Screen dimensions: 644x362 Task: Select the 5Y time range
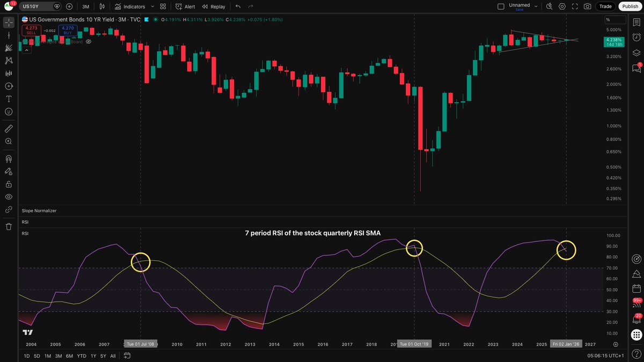coord(103,356)
